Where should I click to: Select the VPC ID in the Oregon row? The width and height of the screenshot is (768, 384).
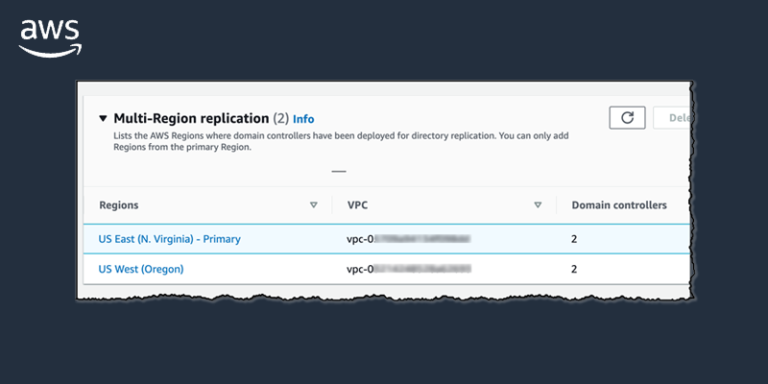409,269
